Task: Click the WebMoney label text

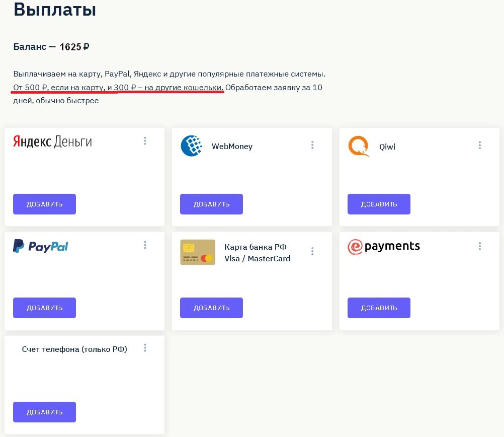Action: click(x=232, y=147)
